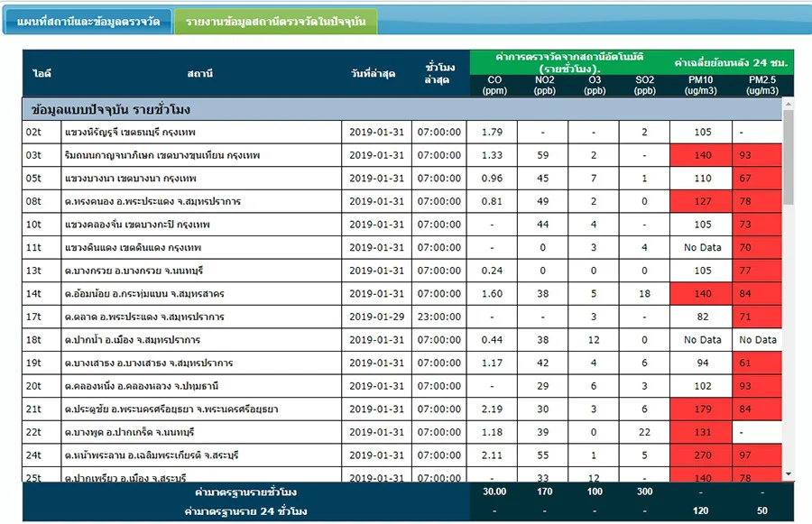Select station ID 10t cell
812x524 pixels.
point(42,225)
